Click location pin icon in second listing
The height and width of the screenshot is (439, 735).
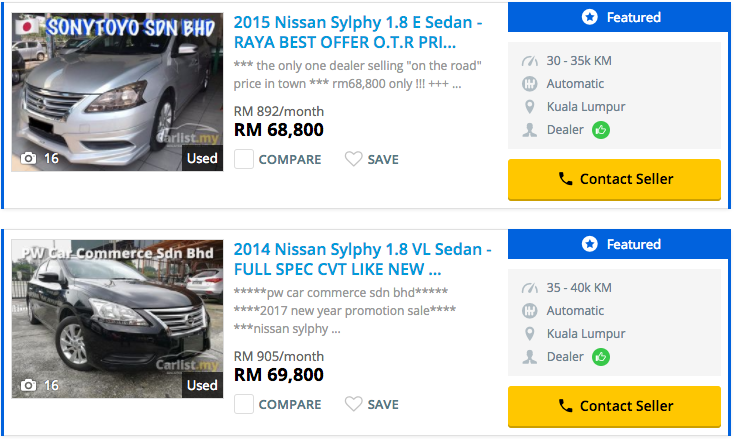pyautogui.click(x=530, y=333)
